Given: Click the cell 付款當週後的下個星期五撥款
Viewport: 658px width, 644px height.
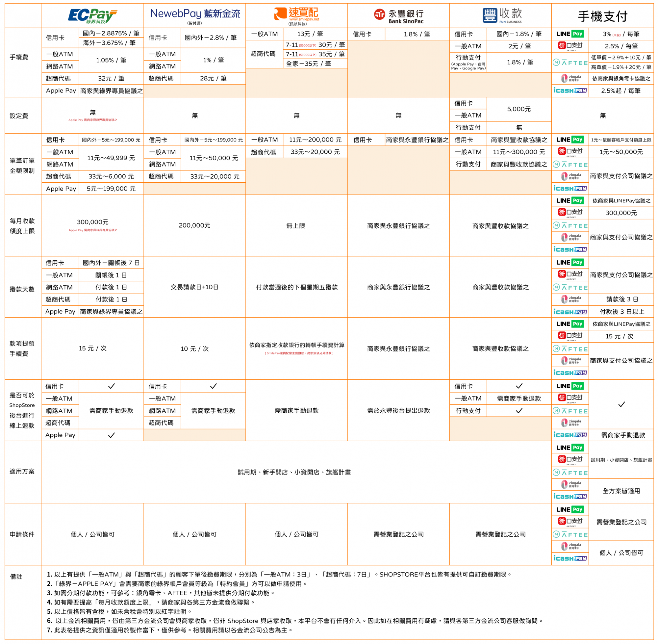Looking at the screenshot, I should pos(297,287).
